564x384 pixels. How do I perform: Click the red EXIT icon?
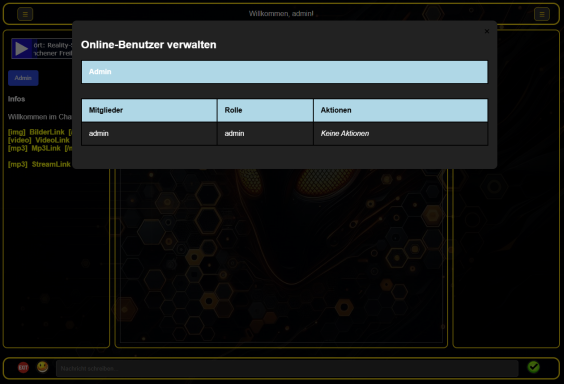(23, 367)
